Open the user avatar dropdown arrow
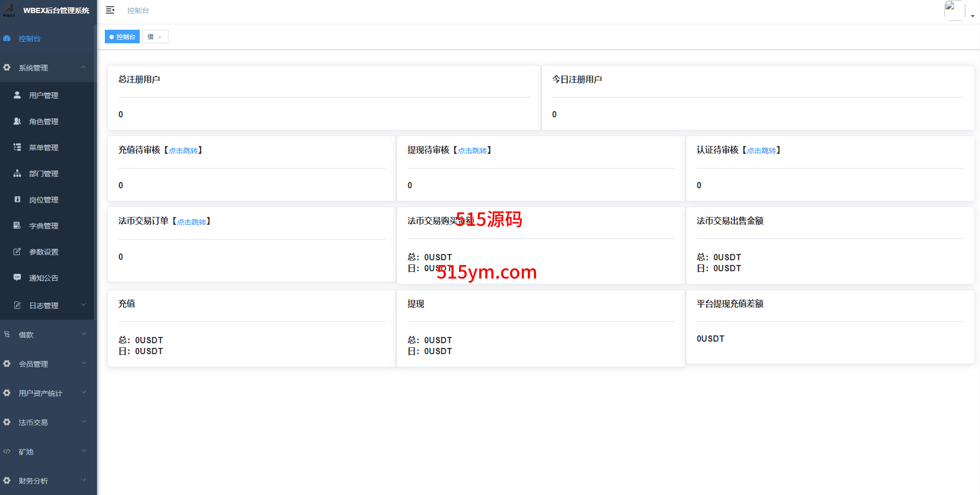 click(973, 16)
